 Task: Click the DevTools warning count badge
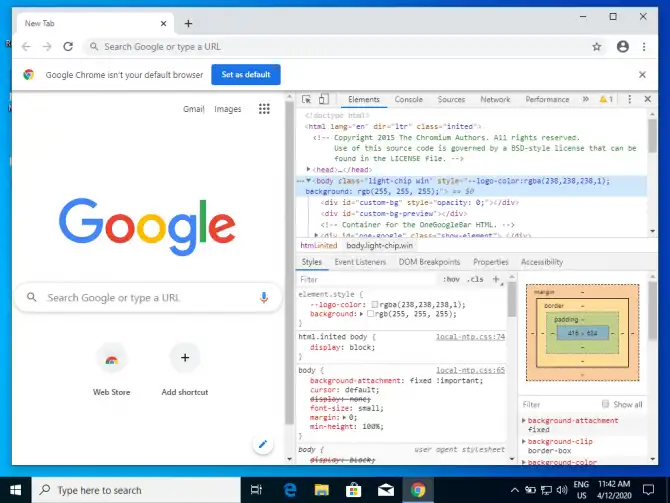pyautogui.click(x=606, y=99)
